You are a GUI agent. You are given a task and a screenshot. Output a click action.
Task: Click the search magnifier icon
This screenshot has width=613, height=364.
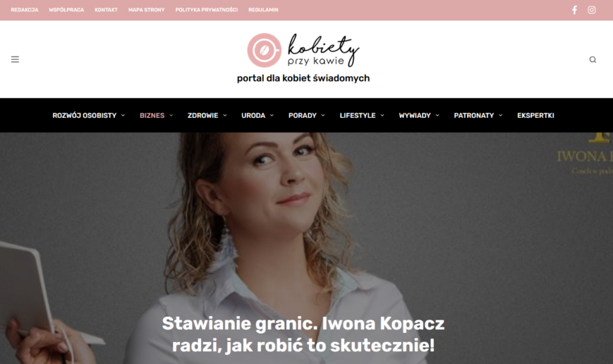click(593, 59)
